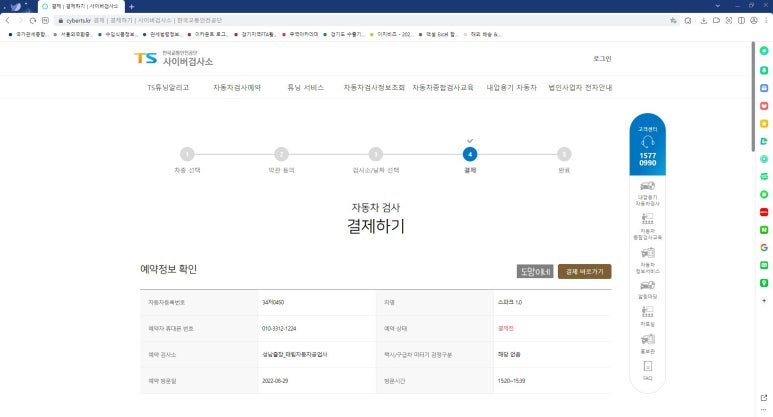Open the browser menu with vertical dots
The height and width of the screenshot is (417, 773).
coord(766,20)
